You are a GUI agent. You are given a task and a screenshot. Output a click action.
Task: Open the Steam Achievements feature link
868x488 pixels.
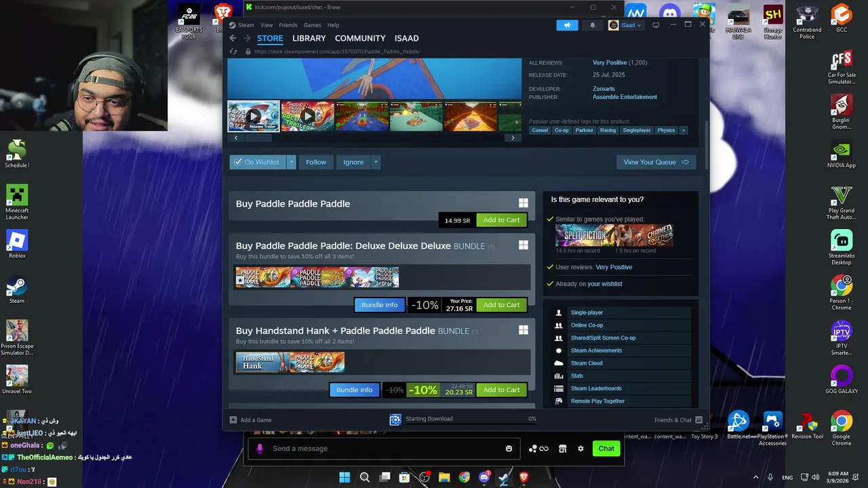[x=596, y=350]
